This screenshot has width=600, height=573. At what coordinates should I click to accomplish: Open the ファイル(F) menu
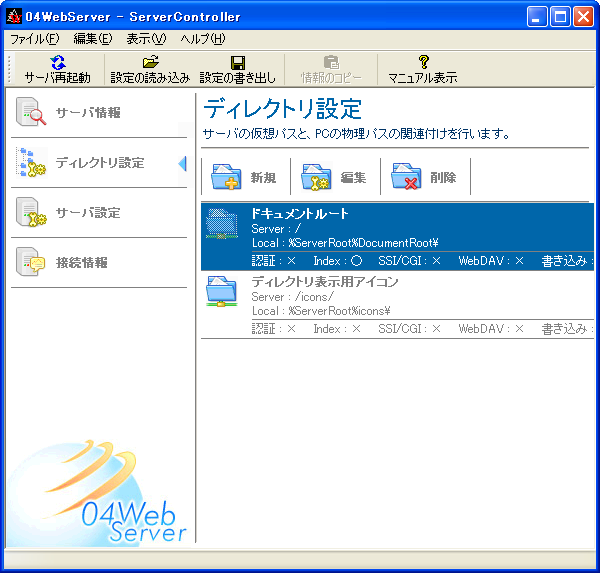[34, 39]
